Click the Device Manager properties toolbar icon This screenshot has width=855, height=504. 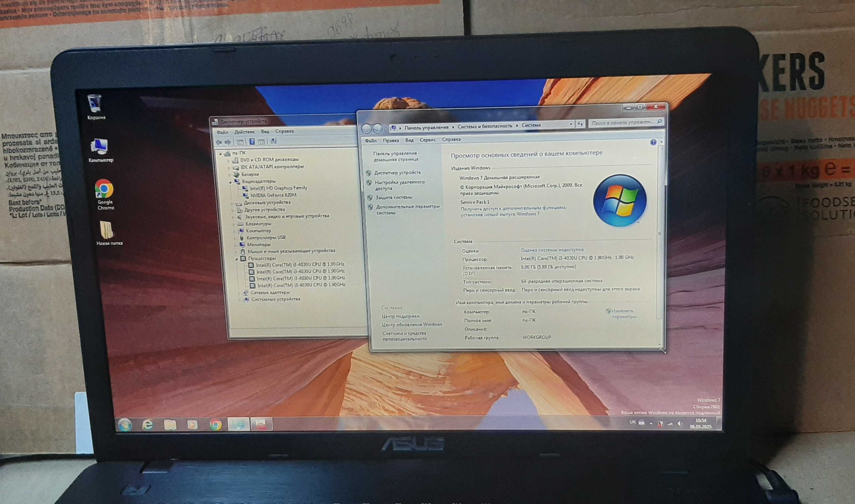pyautogui.click(x=240, y=142)
